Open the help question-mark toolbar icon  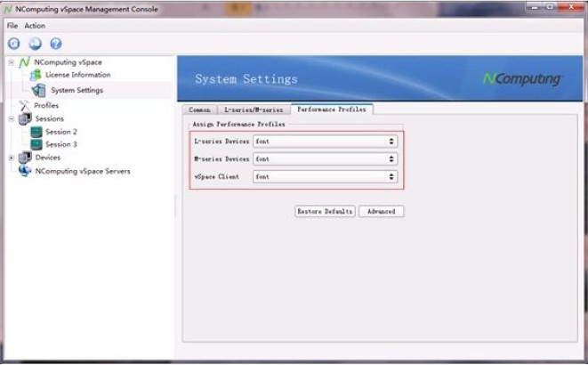(56, 44)
